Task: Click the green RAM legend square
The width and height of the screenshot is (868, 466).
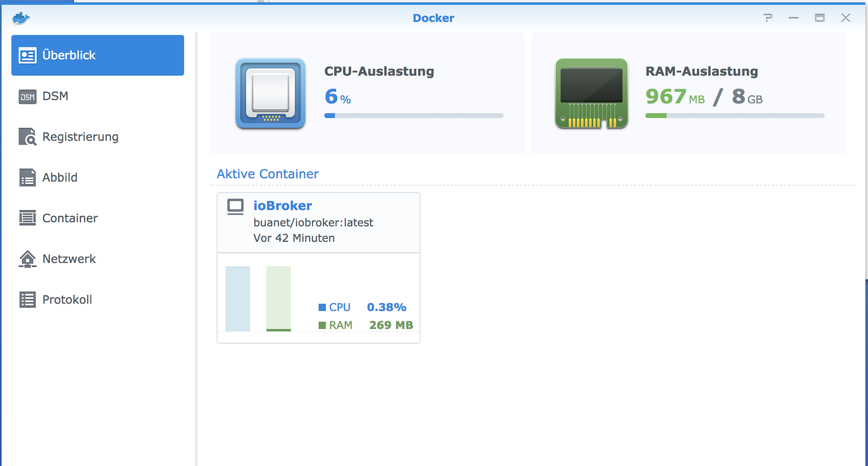Action: point(322,325)
